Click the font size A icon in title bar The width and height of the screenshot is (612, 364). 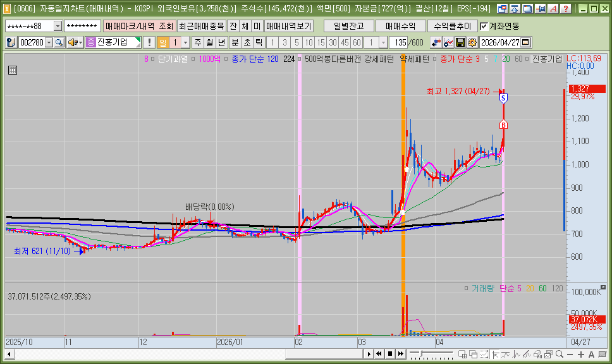coord(553,9)
